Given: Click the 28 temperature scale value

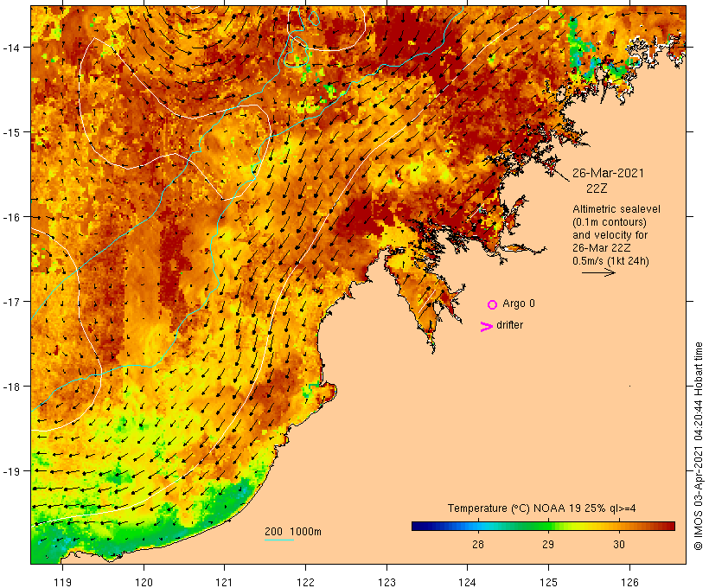Looking at the screenshot, I should pos(478,545).
